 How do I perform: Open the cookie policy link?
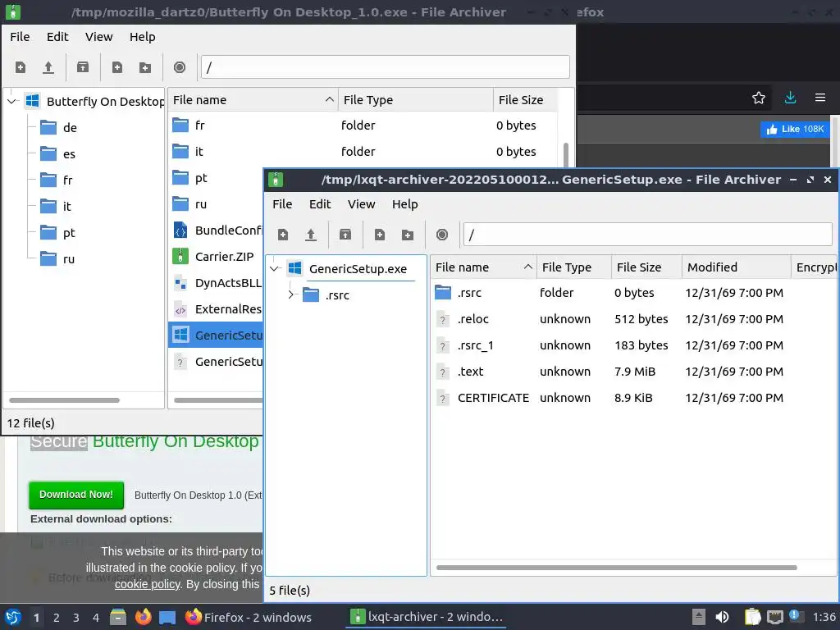148,584
